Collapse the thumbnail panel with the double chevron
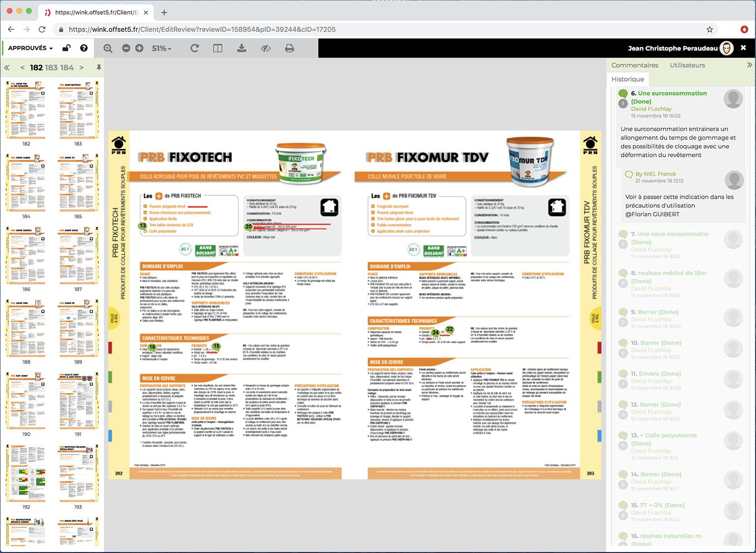Viewport: 756px width, 553px height. click(x=7, y=68)
